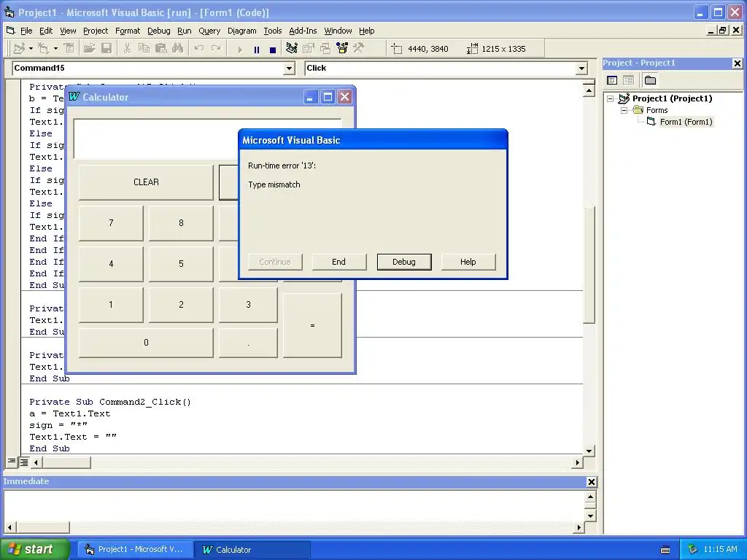
Task: Open the Window menu
Action: pos(338,31)
